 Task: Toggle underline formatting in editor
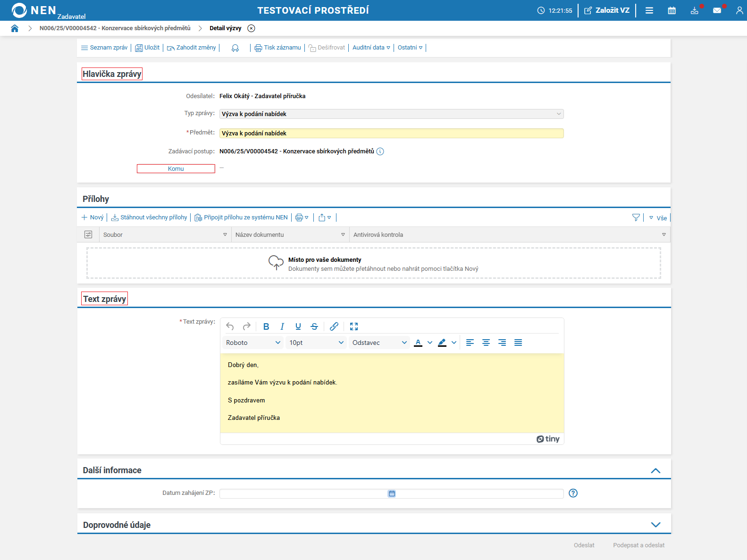(298, 326)
